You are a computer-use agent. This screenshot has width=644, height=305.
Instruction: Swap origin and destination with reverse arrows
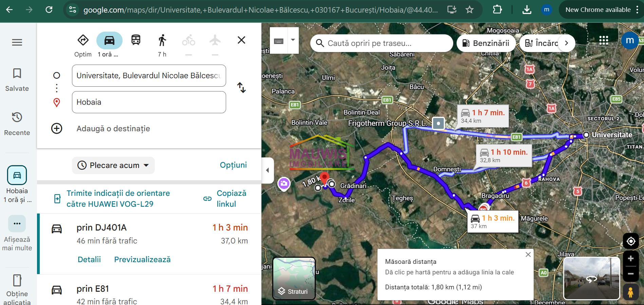pos(241,88)
